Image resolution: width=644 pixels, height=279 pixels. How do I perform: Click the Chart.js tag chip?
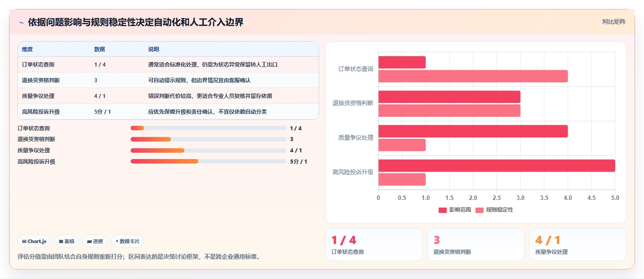pos(35,241)
